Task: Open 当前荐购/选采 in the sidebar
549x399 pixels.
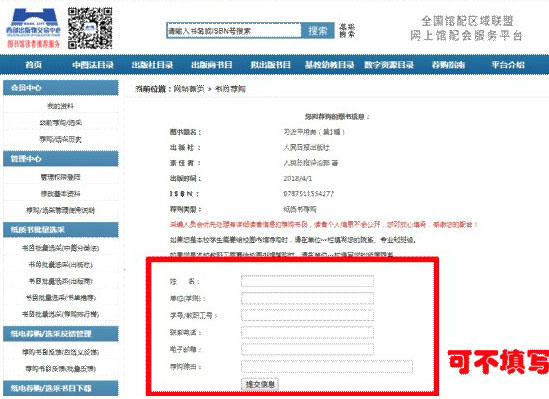Action: click(61, 123)
